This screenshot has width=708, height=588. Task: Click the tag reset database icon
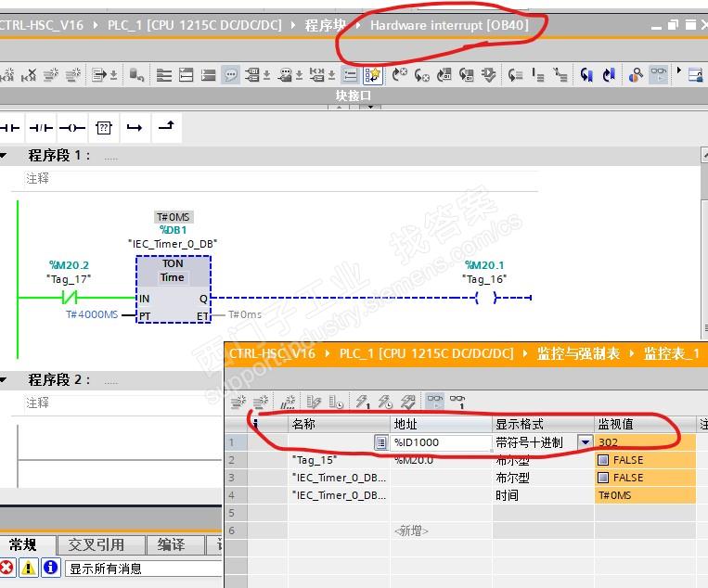(136, 74)
